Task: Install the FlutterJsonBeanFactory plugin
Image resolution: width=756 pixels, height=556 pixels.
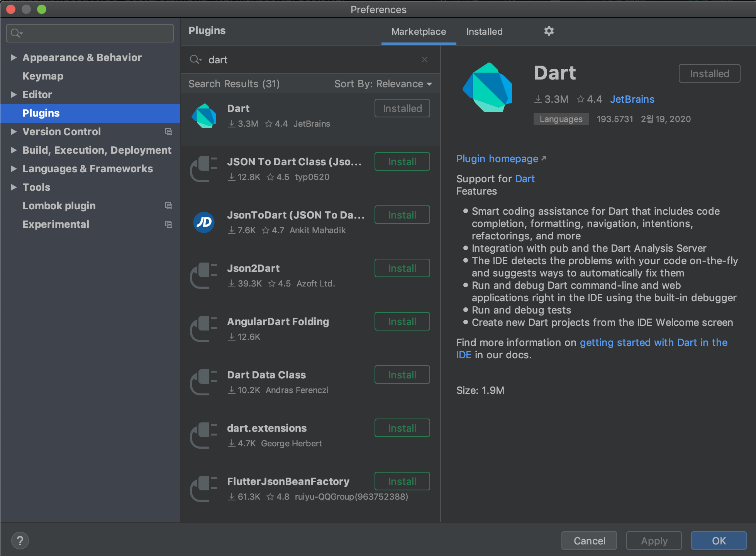Action: pyautogui.click(x=402, y=481)
